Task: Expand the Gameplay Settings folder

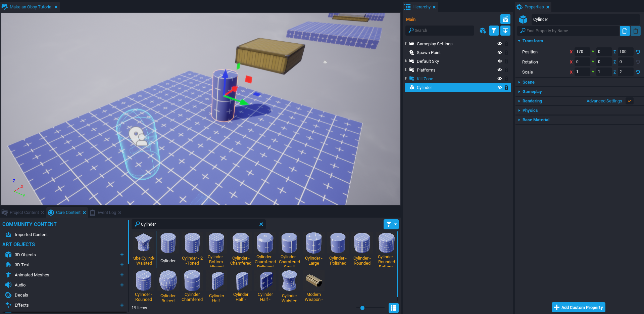Action: [x=406, y=44]
